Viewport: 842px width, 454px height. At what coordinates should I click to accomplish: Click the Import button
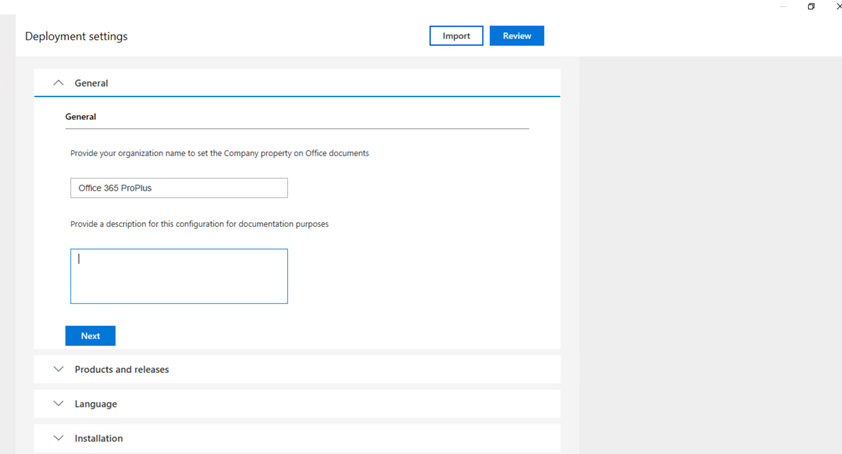[456, 36]
